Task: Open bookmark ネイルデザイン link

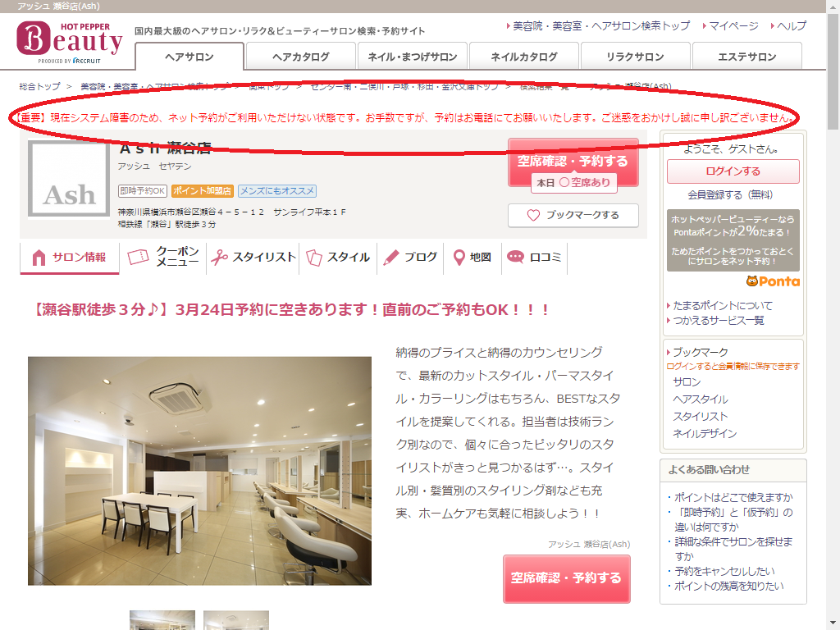Action: (705, 433)
